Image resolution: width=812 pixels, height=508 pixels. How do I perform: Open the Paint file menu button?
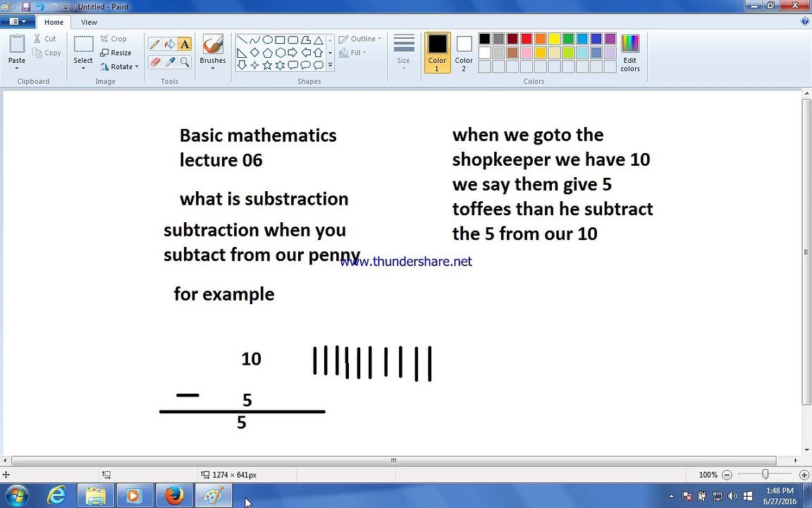(x=17, y=22)
